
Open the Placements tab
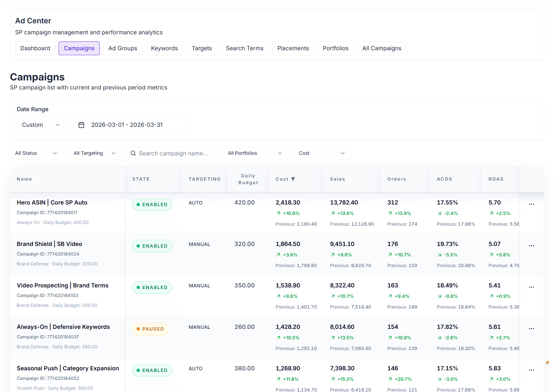click(x=293, y=48)
